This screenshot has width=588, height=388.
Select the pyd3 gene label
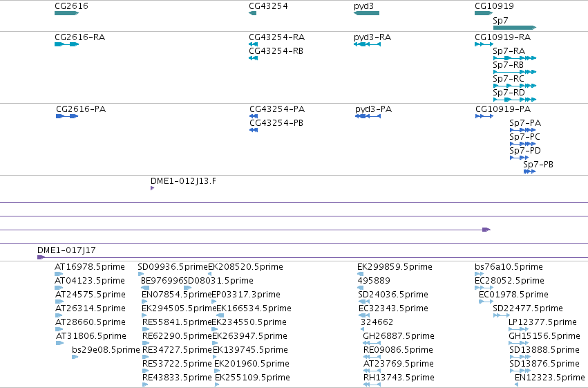[x=363, y=6]
